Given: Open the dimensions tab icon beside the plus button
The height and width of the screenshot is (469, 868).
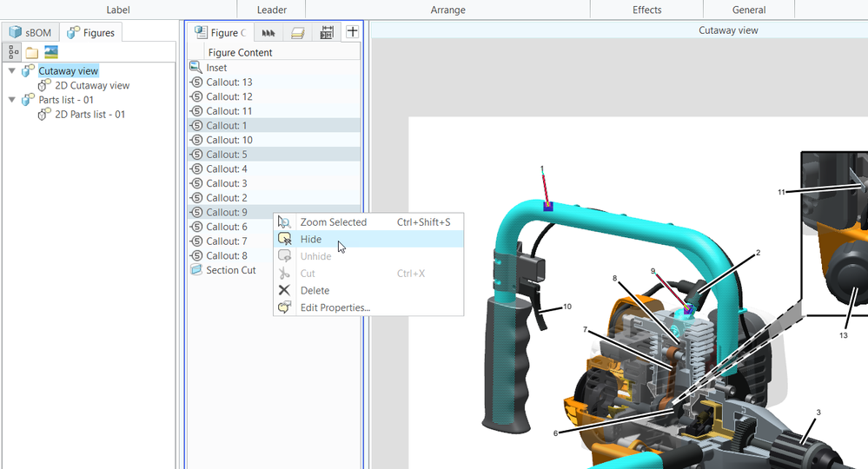Looking at the screenshot, I should point(327,33).
